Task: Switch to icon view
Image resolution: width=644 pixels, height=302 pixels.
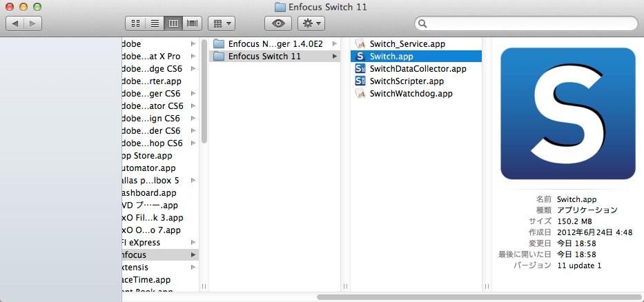Action: pos(135,24)
